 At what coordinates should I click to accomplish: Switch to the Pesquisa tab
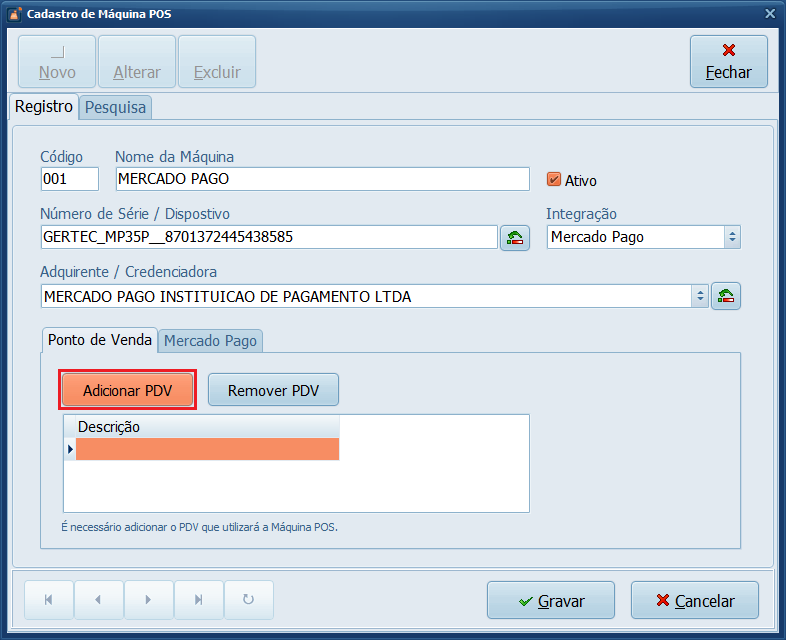click(x=115, y=107)
